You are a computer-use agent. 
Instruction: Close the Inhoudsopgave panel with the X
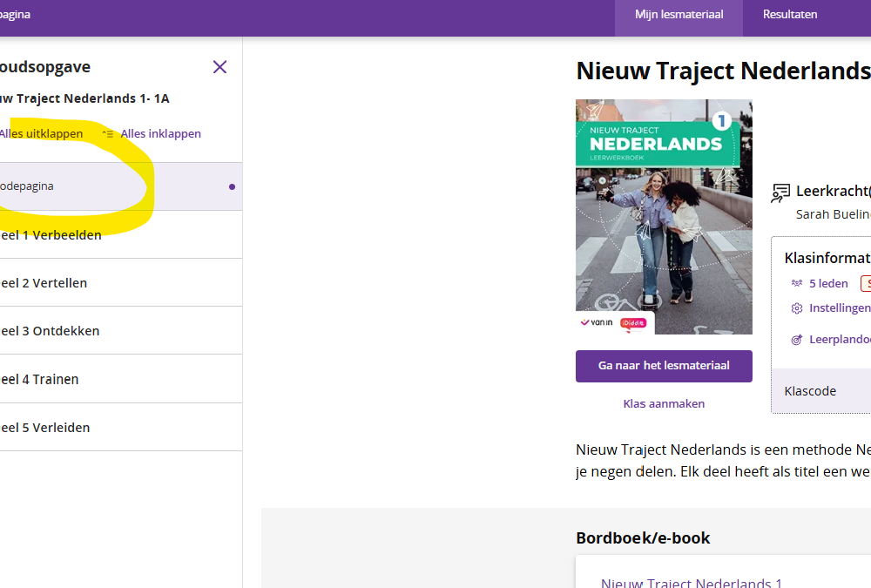[219, 66]
